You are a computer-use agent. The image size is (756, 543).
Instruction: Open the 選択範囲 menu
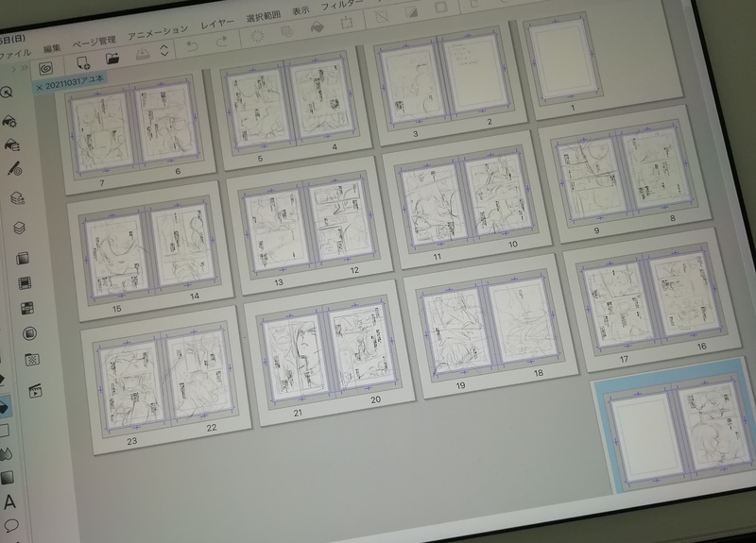pyautogui.click(x=264, y=17)
